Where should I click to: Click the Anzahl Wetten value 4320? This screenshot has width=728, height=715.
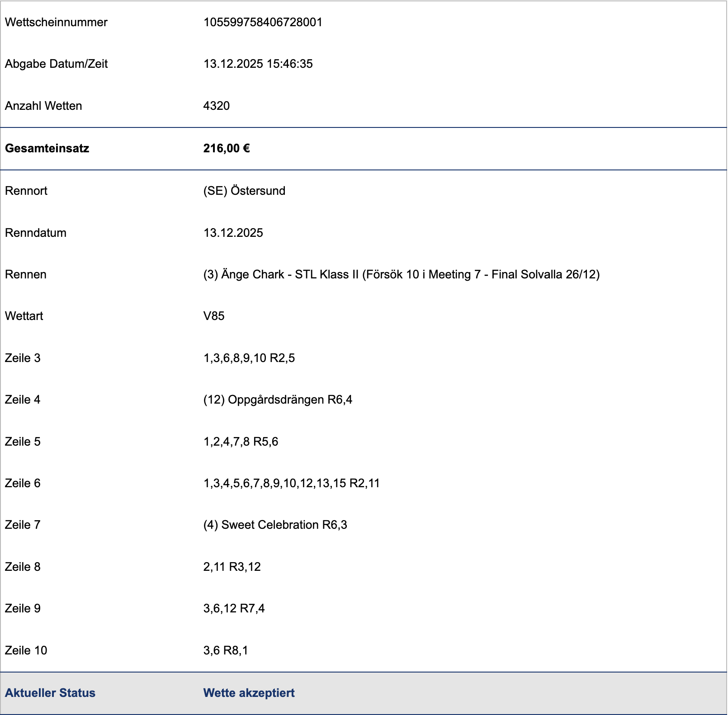[x=216, y=106]
